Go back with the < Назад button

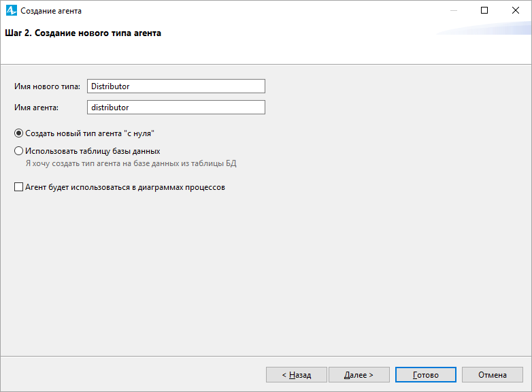(x=297, y=375)
